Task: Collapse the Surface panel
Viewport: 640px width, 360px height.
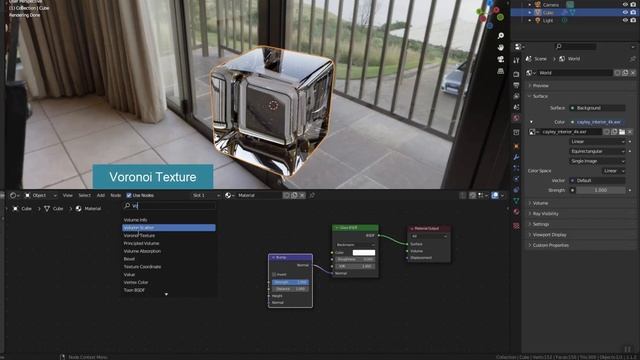Action: [x=539, y=96]
